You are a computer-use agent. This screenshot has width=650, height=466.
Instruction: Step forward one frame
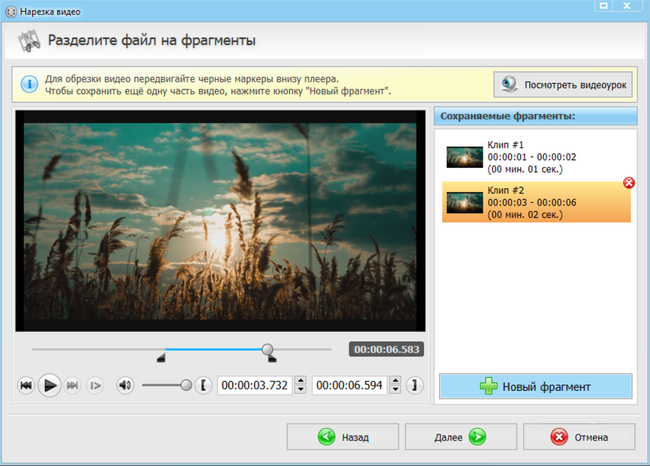tap(95, 386)
